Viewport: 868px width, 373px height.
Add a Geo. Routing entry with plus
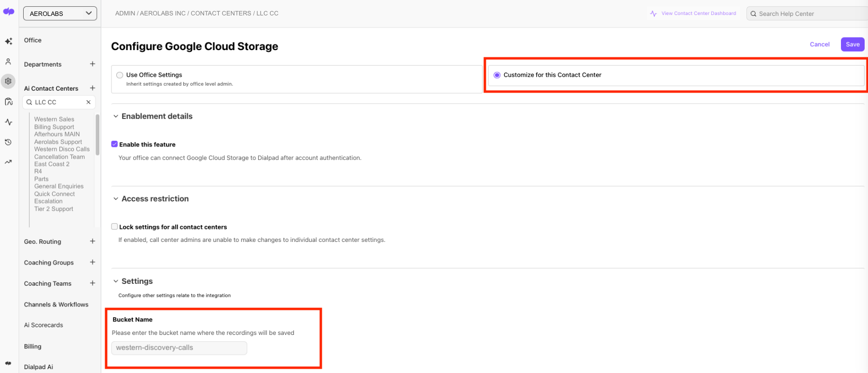(x=92, y=241)
